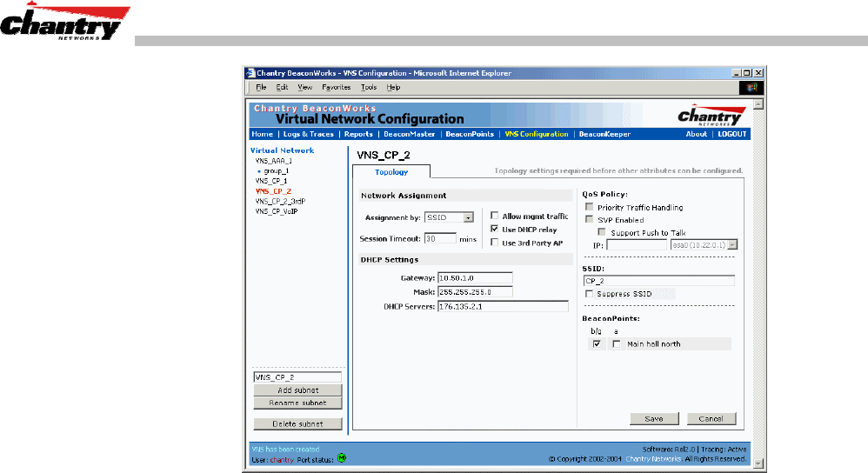Click the Rename subnet button

[297, 403]
